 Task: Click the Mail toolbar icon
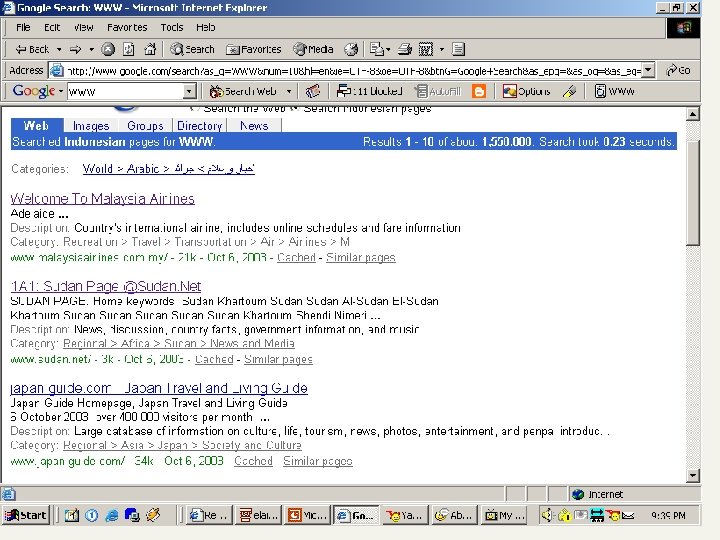376,49
